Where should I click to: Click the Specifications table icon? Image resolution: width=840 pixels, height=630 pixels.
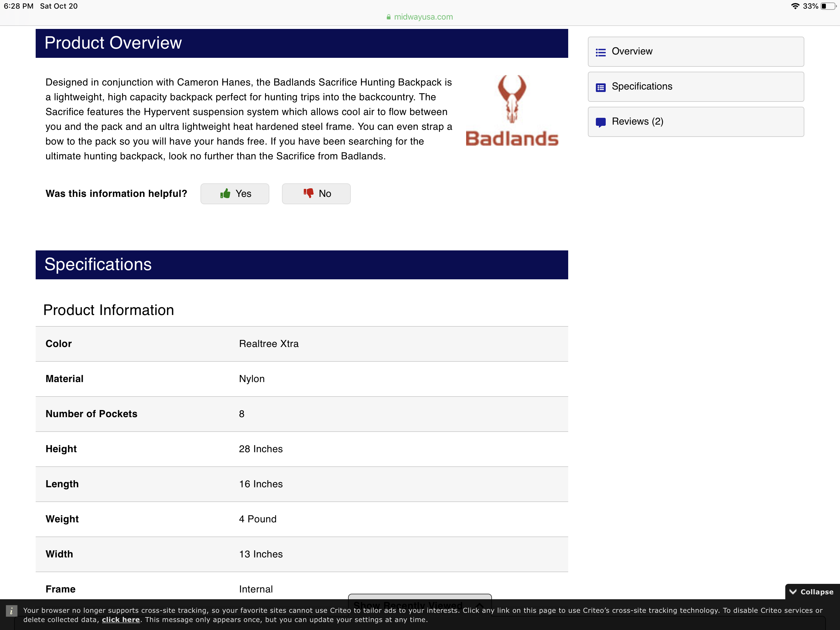(x=600, y=87)
